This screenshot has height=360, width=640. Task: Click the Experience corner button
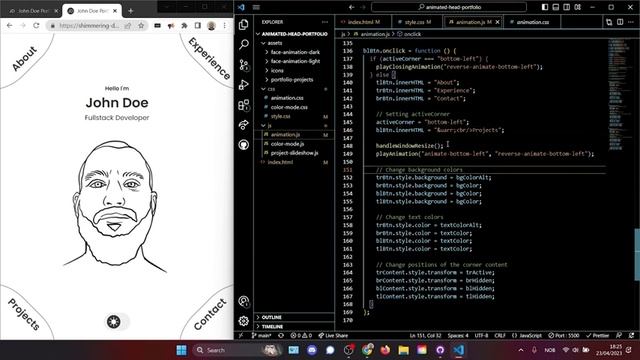click(209, 58)
